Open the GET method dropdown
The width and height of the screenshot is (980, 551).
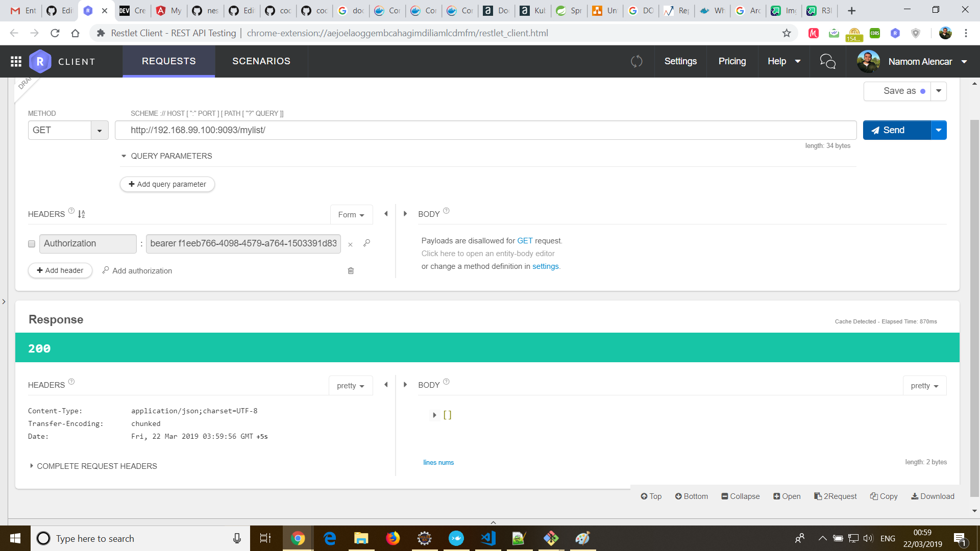click(100, 131)
